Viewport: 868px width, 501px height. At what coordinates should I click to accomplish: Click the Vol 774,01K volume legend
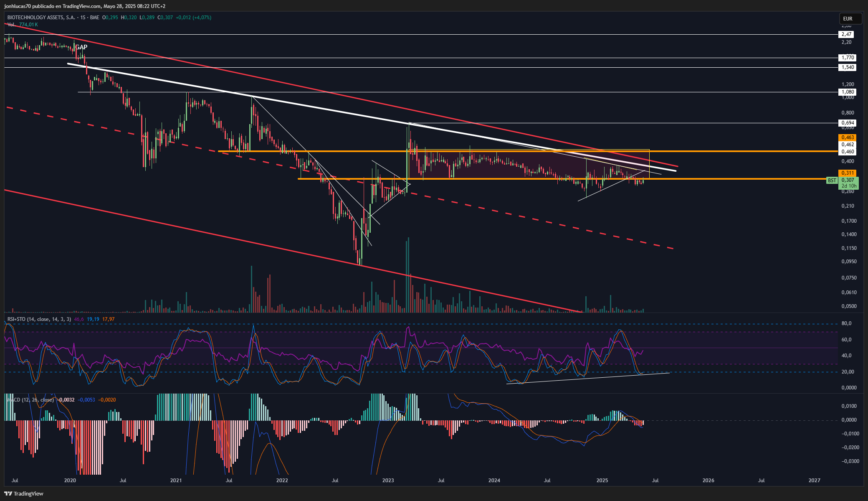pyautogui.click(x=23, y=25)
